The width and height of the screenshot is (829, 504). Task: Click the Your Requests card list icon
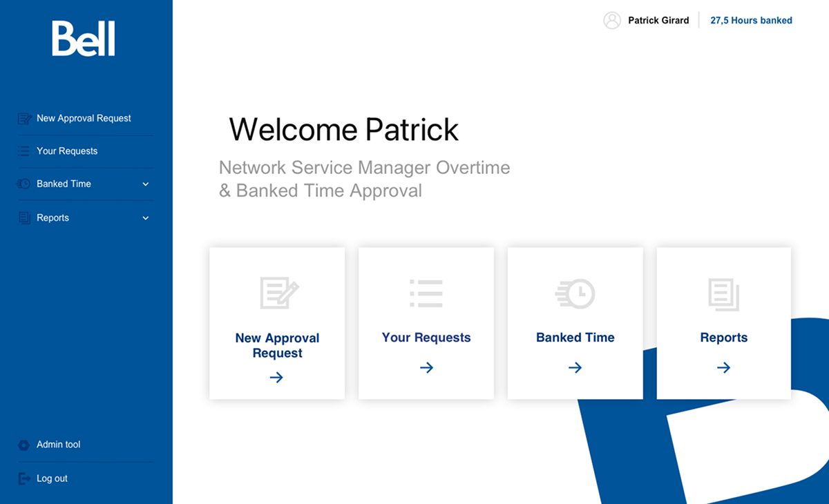coord(426,293)
